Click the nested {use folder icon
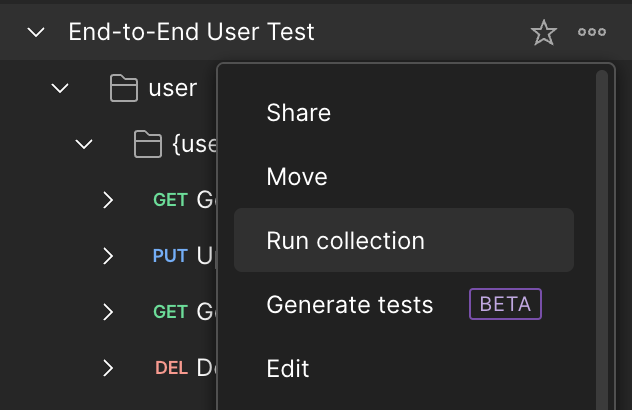This screenshot has height=410, width=632. tap(148, 144)
